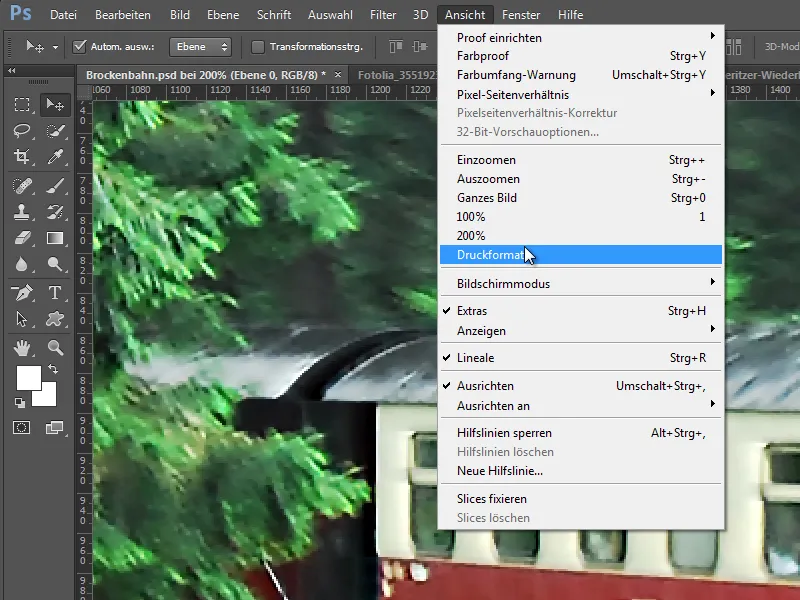Screen dimensions: 800x600
Task: Pick the Blur tool
Action: [21, 264]
